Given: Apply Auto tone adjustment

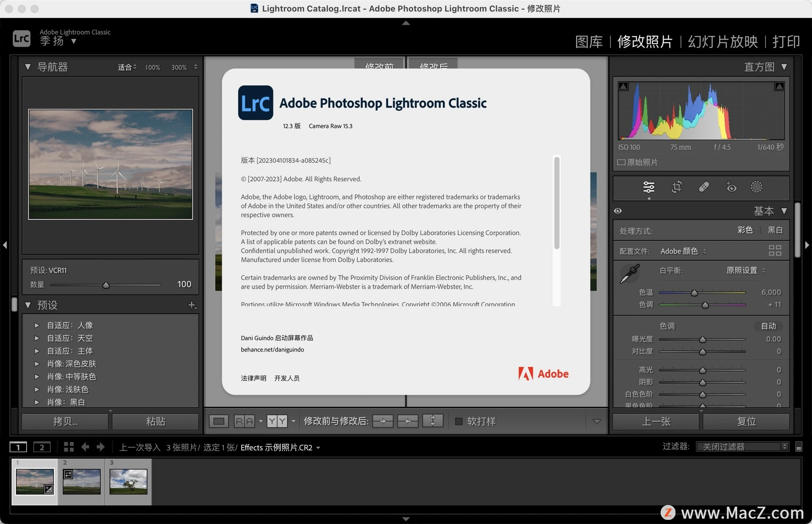Looking at the screenshot, I should click(768, 326).
